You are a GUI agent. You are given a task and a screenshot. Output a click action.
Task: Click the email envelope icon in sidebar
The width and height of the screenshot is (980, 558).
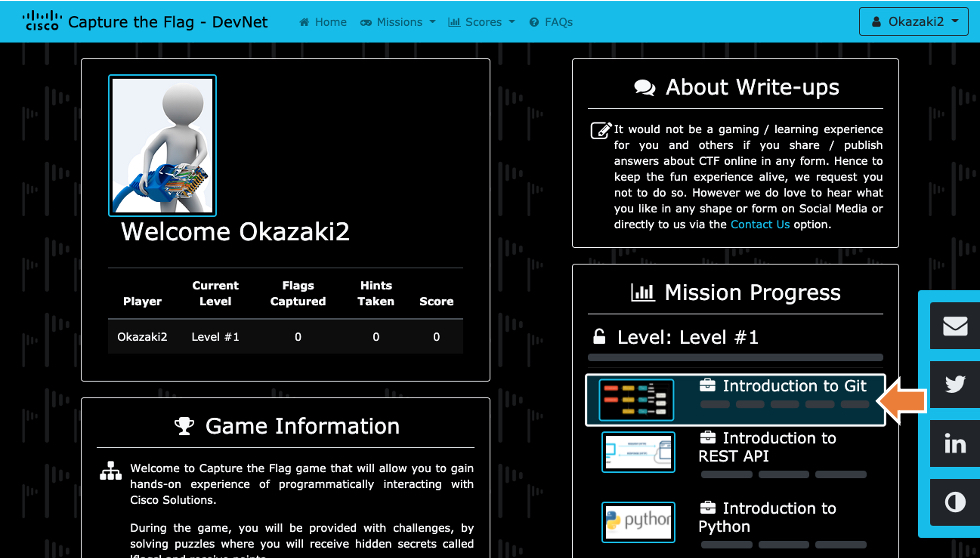pos(955,325)
